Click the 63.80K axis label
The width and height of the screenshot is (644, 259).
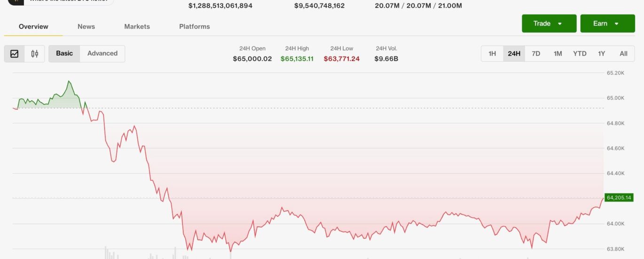pyautogui.click(x=615, y=249)
